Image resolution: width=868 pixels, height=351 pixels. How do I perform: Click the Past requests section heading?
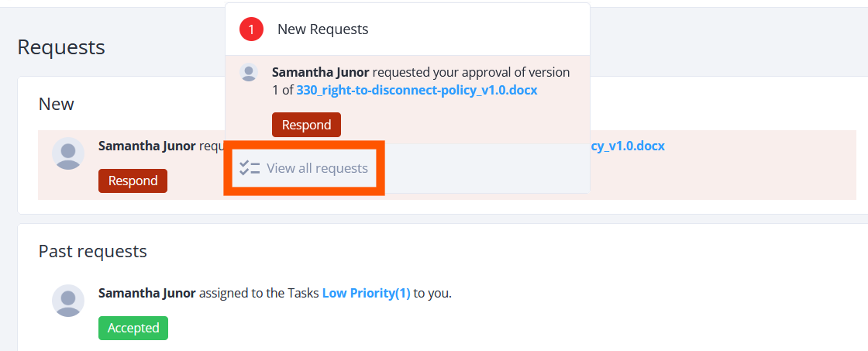click(x=92, y=251)
